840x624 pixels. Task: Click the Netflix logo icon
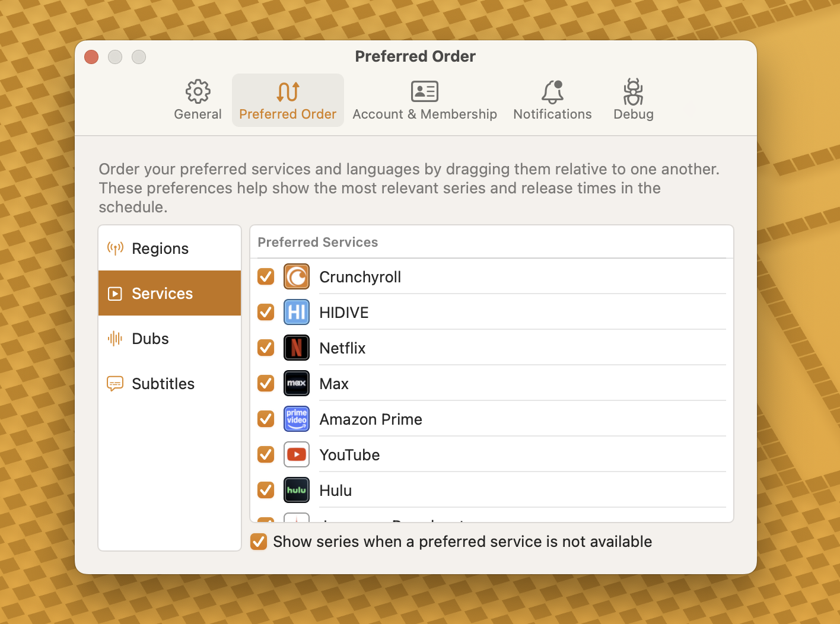297,348
